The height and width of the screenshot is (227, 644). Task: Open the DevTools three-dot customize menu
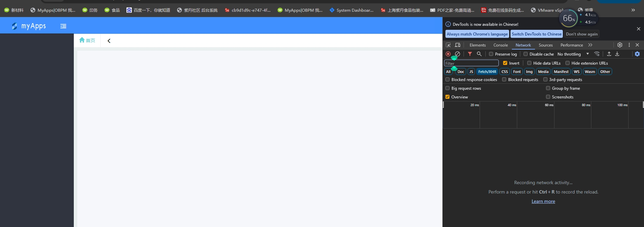629,45
